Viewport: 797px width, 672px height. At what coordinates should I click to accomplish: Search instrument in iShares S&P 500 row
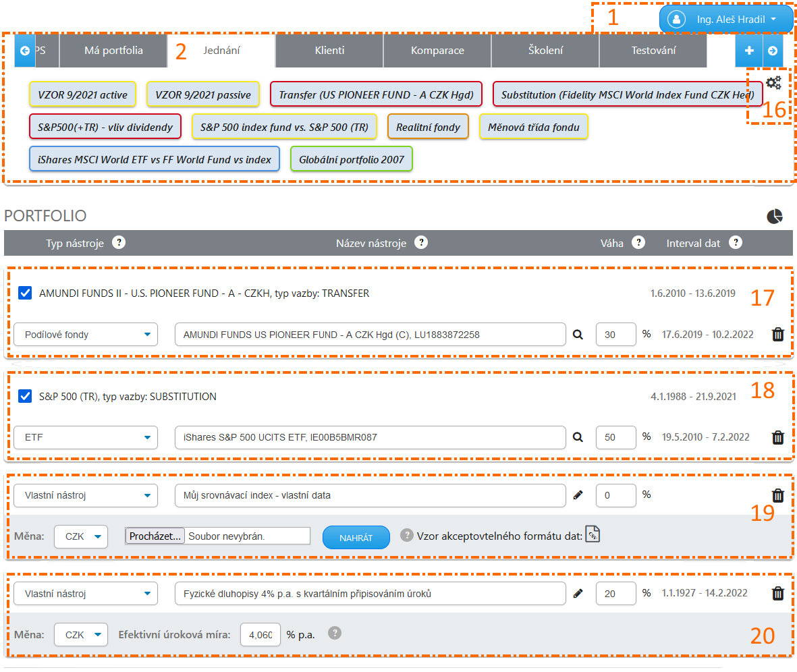pos(578,437)
